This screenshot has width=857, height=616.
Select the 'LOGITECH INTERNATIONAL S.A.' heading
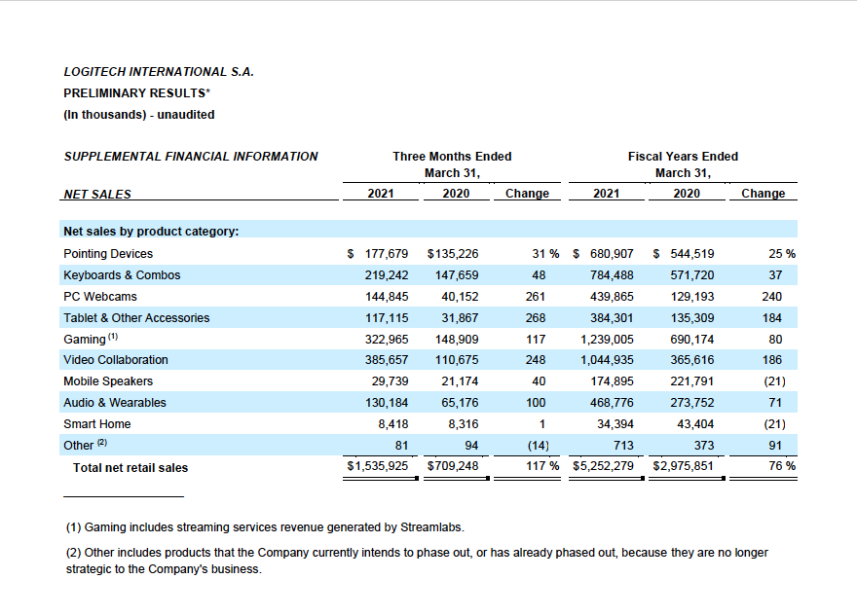tap(159, 72)
